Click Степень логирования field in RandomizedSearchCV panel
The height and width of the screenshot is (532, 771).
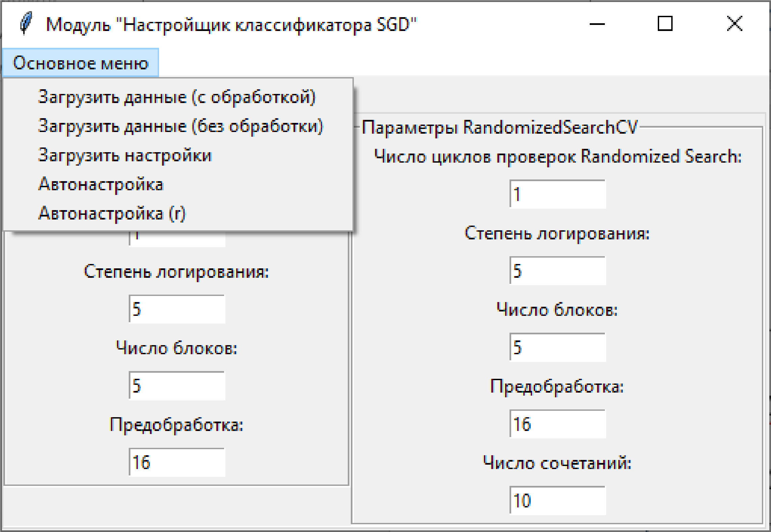pos(557,271)
